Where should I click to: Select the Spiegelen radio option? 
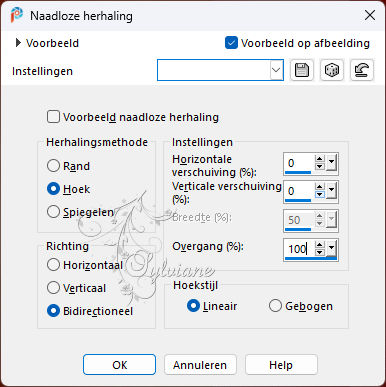pyautogui.click(x=53, y=212)
